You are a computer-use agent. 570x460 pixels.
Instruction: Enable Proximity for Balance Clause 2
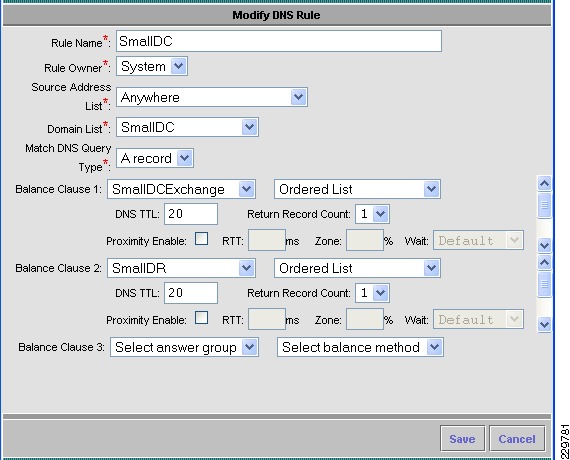pos(201,318)
